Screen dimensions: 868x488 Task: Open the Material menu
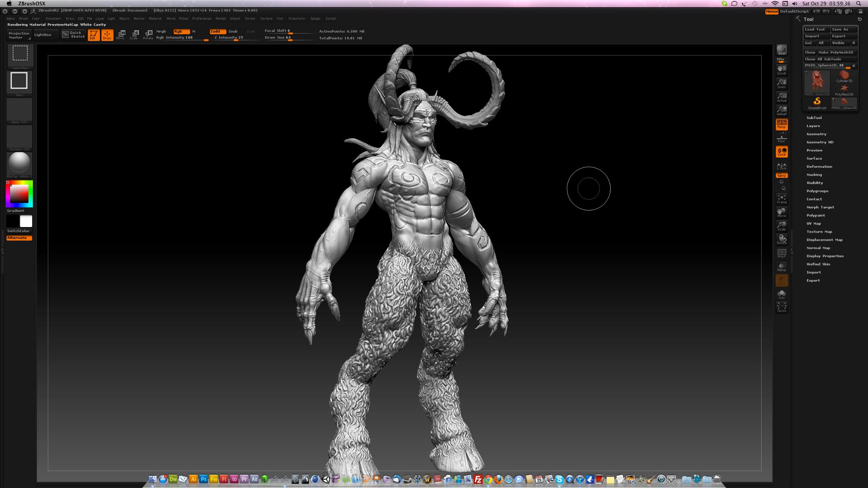[155, 19]
